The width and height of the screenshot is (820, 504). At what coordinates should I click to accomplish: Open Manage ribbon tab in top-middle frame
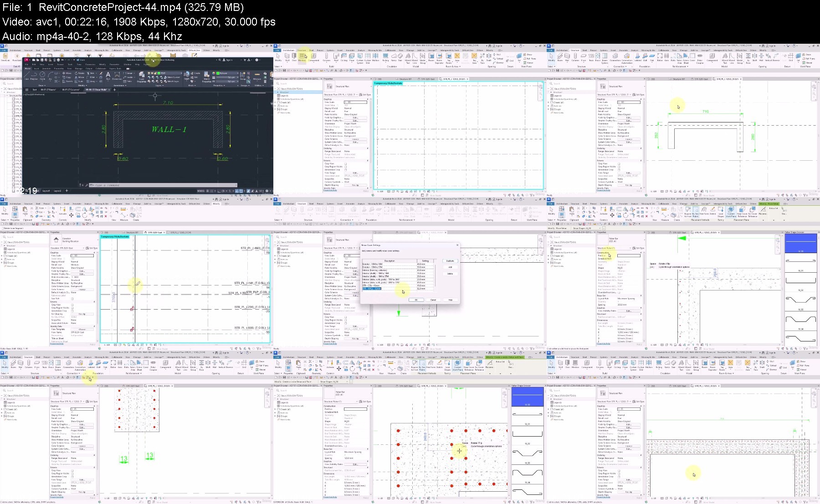click(410, 50)
